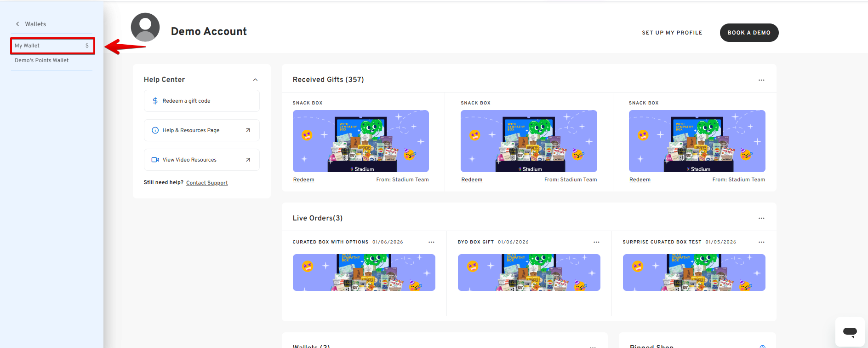The height and width of the screenshot is (348, 868).
Task: Go back using the Wallets chevron
Action: coord(17,24)
